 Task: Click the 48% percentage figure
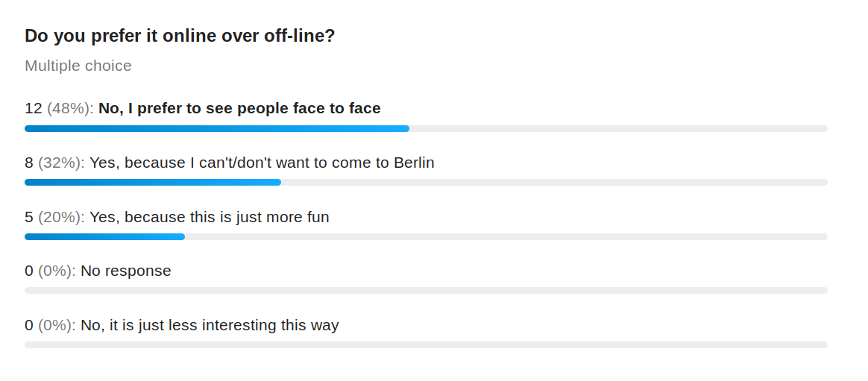(x=69, y=109)
